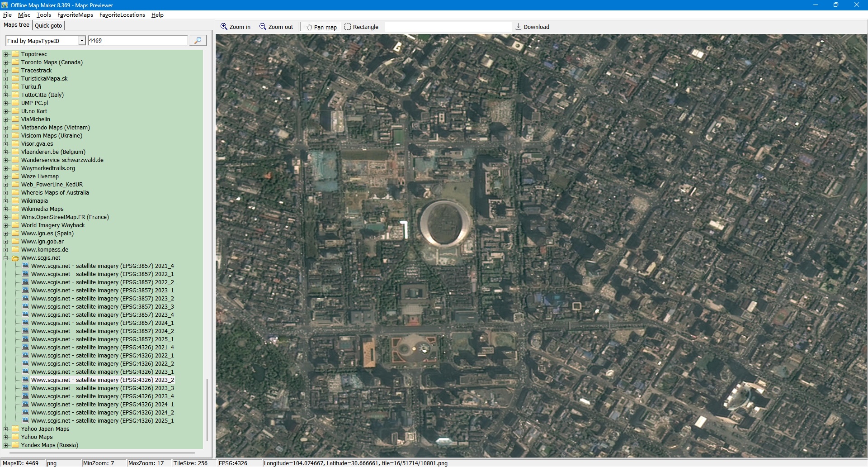
Task: Activate Rectangle selection mode
Action: (x=361, y=27)
